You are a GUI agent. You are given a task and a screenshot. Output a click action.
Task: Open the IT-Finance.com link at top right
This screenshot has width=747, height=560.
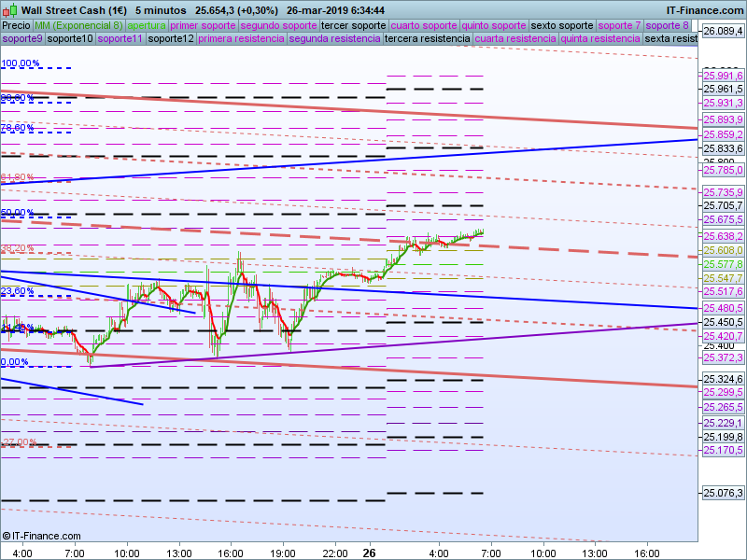tap(704, 10)
